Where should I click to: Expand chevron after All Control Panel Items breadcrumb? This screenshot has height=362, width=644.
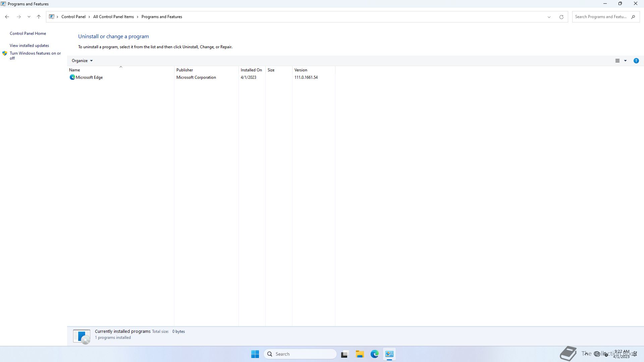(138, 17)
